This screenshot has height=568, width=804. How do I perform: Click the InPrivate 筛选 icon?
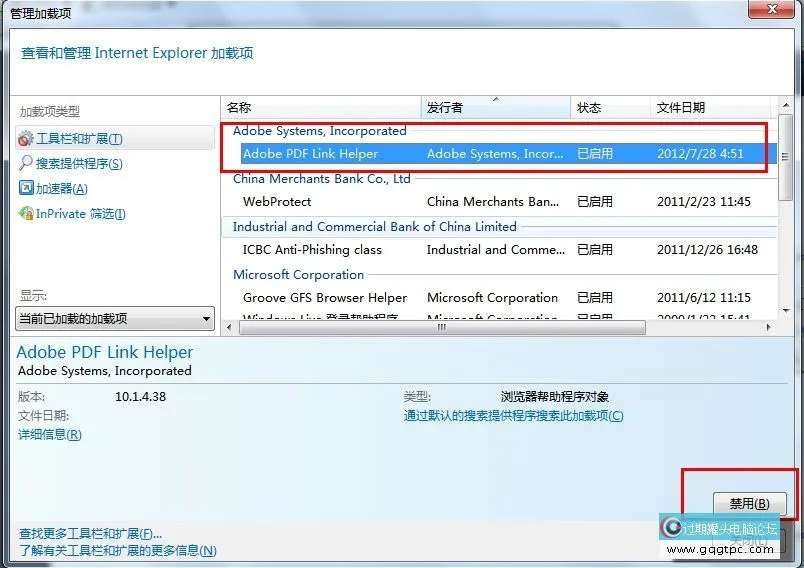[26, 214]
